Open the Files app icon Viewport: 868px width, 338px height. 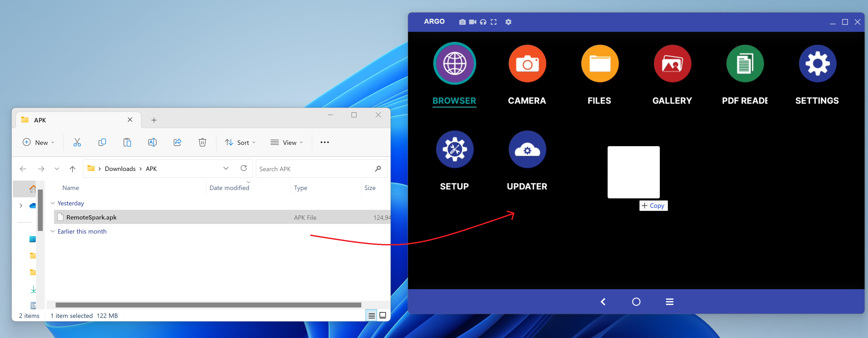point(600,64)
